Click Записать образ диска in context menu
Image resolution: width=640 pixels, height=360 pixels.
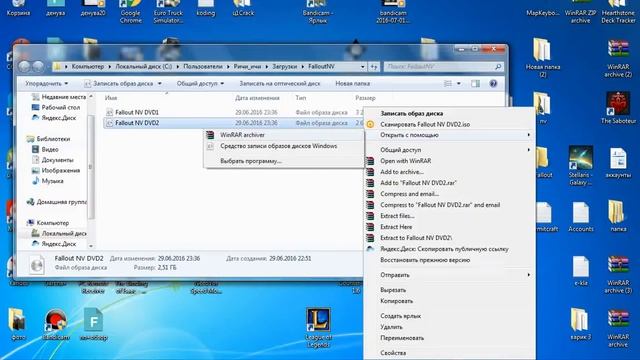[x=411, y=113]
